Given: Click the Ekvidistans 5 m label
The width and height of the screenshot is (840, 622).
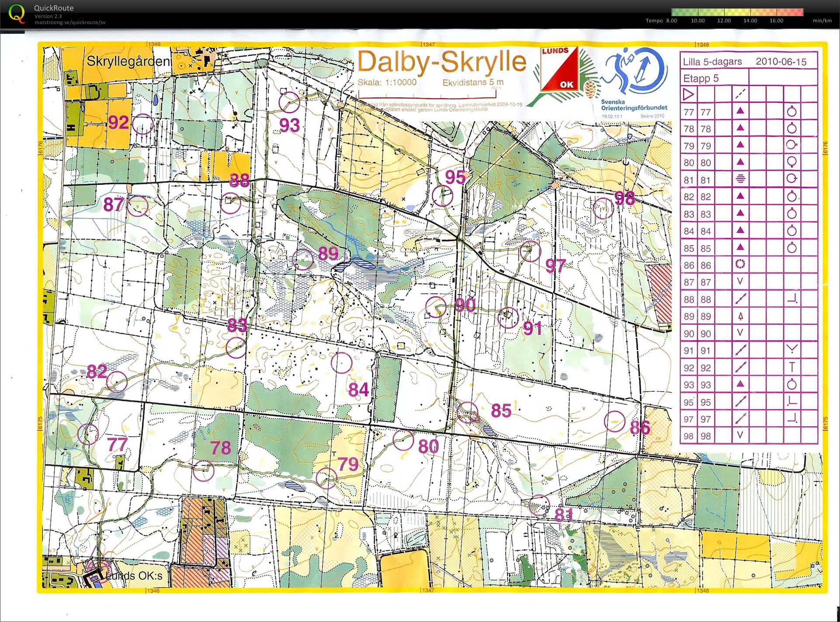Looking at the screenshot, I should click(473, 82).
